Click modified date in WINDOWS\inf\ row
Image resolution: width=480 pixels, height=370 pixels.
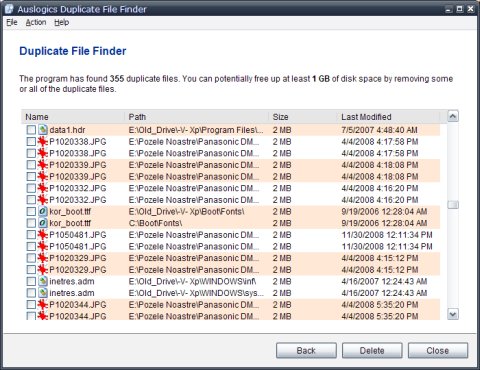pyautogui.click(x=384, y=282)
